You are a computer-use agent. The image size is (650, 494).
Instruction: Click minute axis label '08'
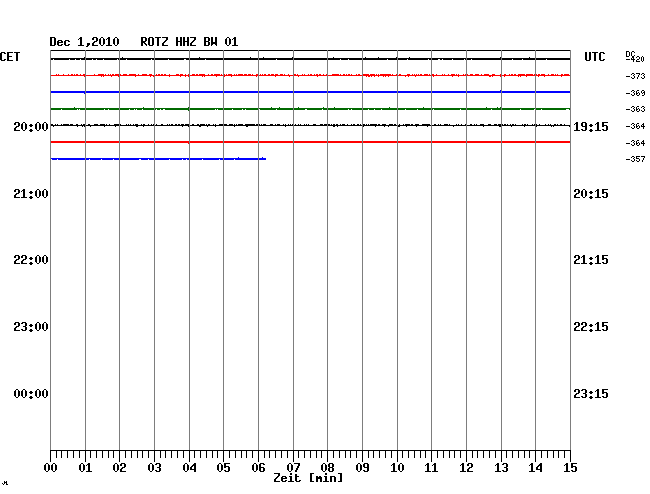point(327,468)
